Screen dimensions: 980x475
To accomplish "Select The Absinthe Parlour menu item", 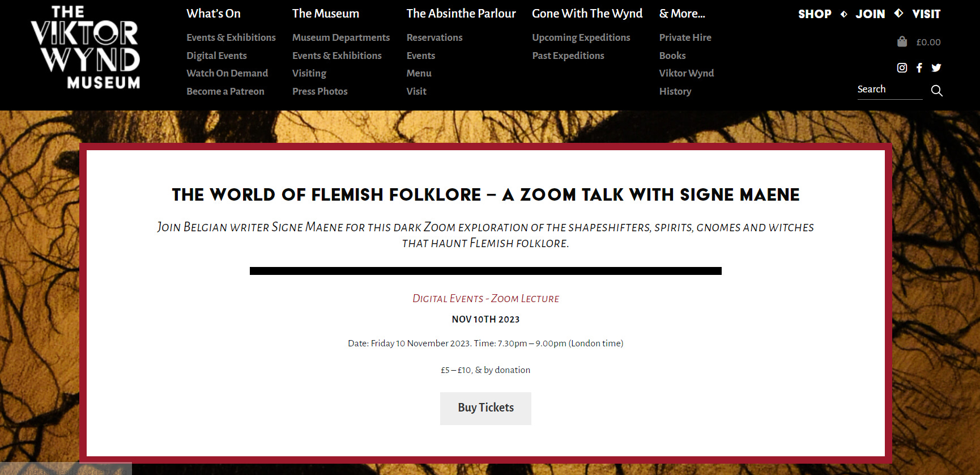I will click(x=461, y=13).
